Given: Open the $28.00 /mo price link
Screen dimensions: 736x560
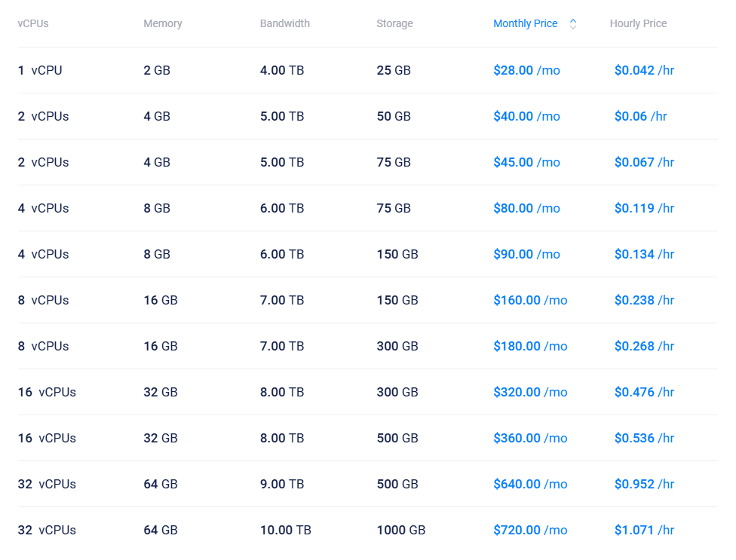Looking at the screenshot, I should tap(526, 70).
